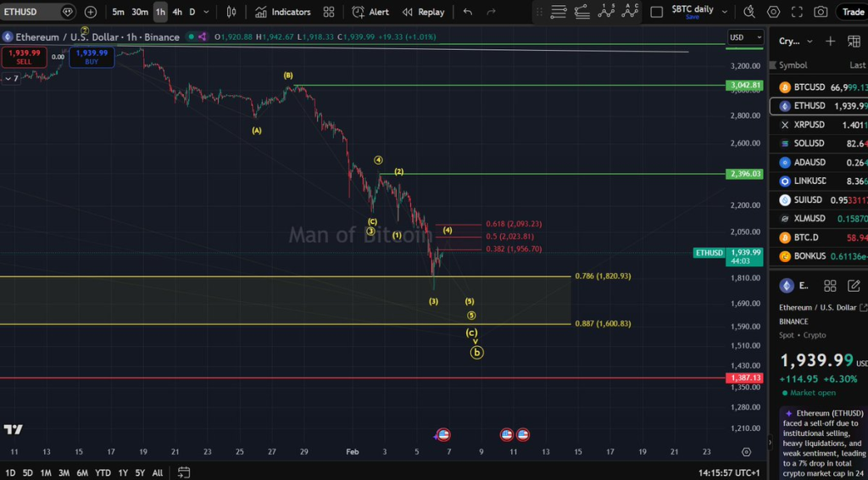The height and width of the screenshot is (480, 868).
Task: Open the candlestick chart type selector
Action: click(x=231, y=12)
